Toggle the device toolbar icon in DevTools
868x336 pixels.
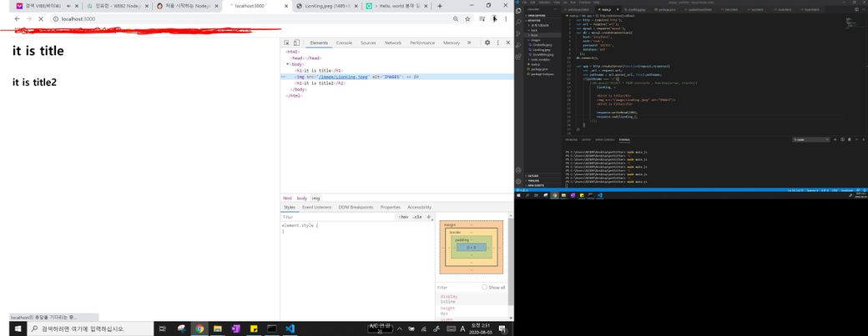[296, 43]
